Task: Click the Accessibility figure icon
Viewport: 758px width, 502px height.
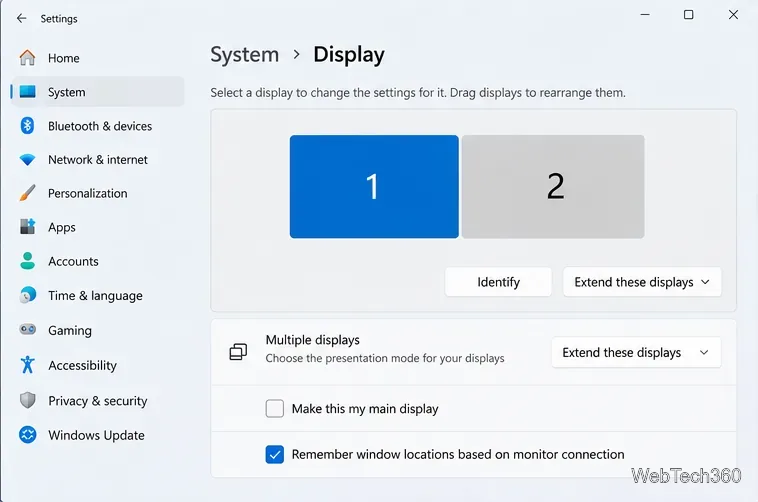Action: point(28,365)
